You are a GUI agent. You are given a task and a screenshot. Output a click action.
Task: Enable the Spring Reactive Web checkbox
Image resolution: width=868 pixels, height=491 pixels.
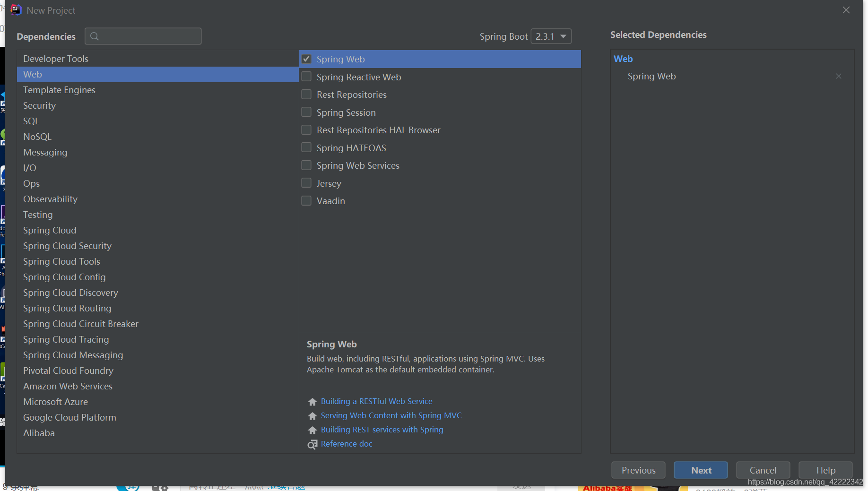pos(306,77)
